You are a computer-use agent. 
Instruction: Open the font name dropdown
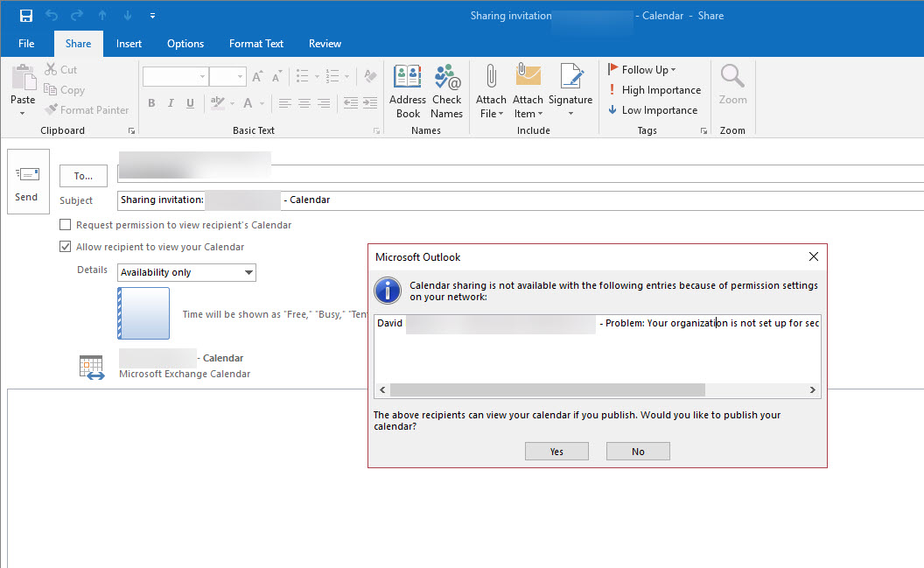point(202,77)
